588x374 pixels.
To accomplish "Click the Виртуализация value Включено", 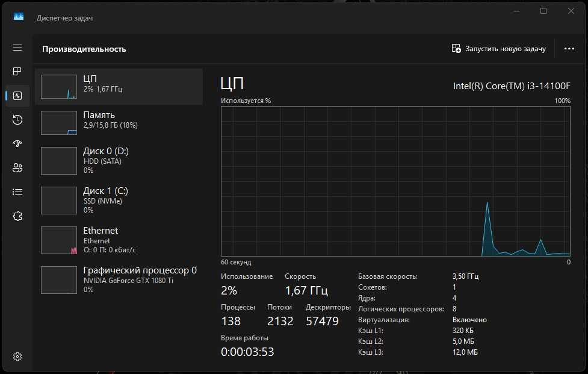I will (x=469, y=320).
